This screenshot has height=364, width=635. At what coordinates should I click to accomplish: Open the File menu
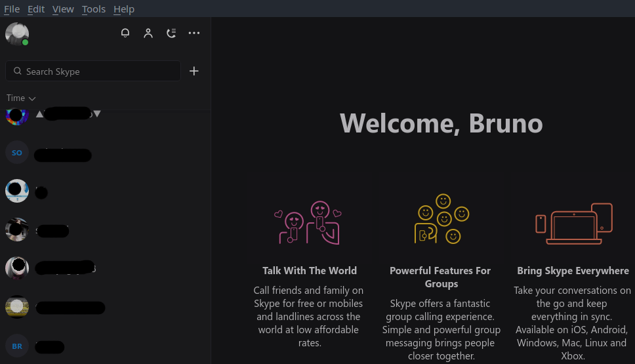coord(12,9)
